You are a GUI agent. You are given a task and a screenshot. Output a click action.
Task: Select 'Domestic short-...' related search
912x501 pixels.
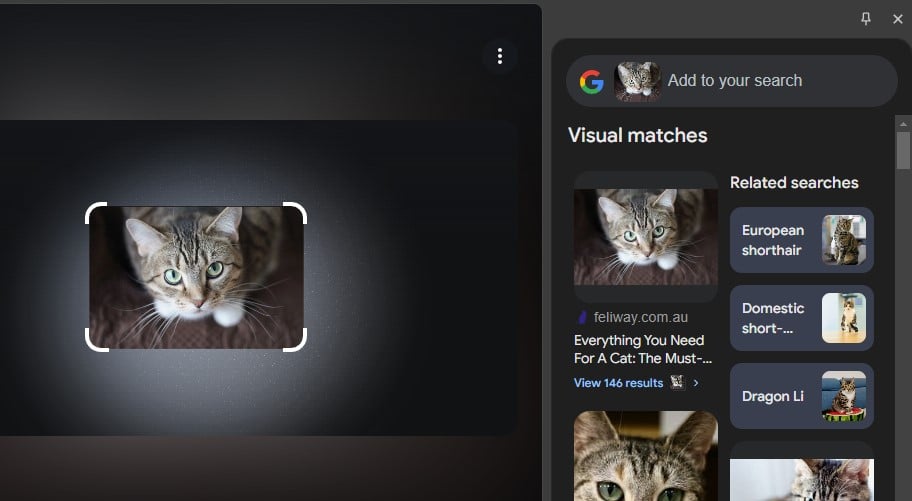[801, 318]
